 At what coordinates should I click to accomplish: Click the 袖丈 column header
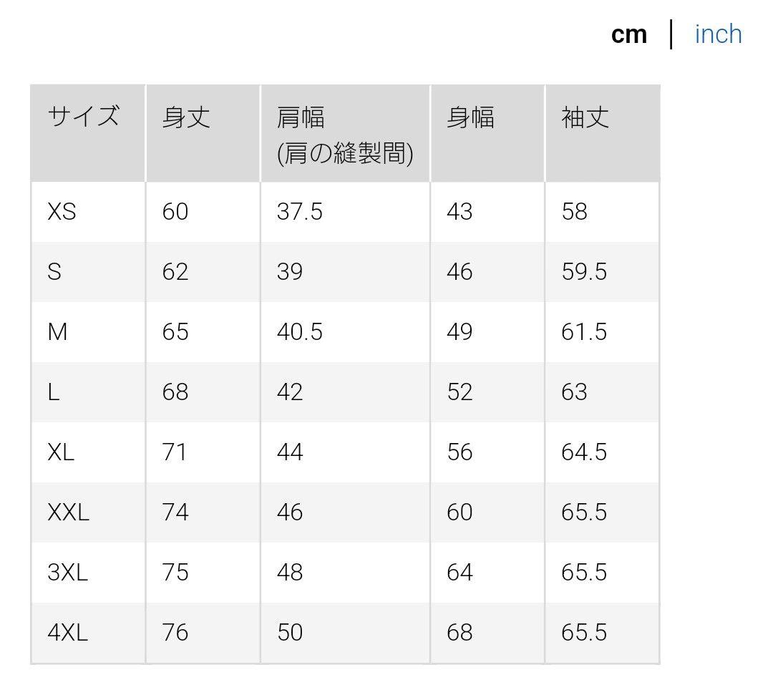[x=585, y=117]
